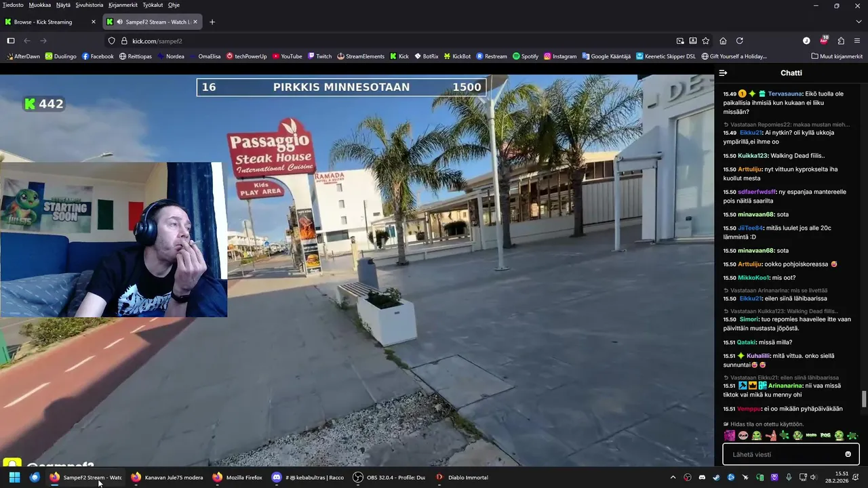Go back with the browser back arrow
The width and height of the screenshot is (868, 488).
(27, 41)
